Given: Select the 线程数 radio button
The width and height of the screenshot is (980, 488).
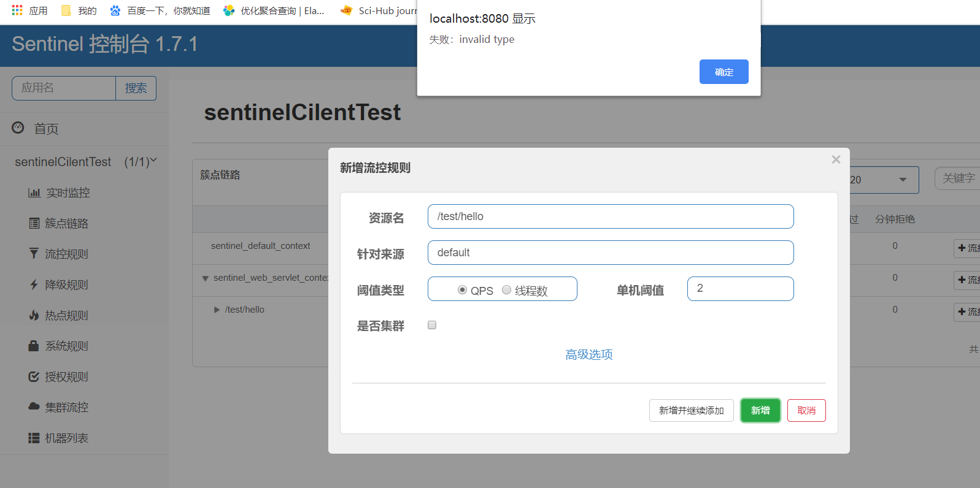Looking at the screenshot, I should pyautogui.click(x=507, y=290).
